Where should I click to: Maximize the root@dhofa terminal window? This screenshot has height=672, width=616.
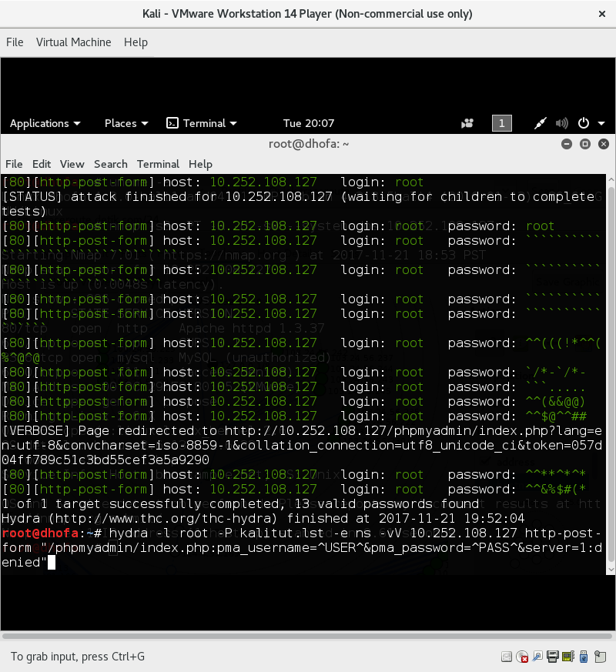point(585,144)
